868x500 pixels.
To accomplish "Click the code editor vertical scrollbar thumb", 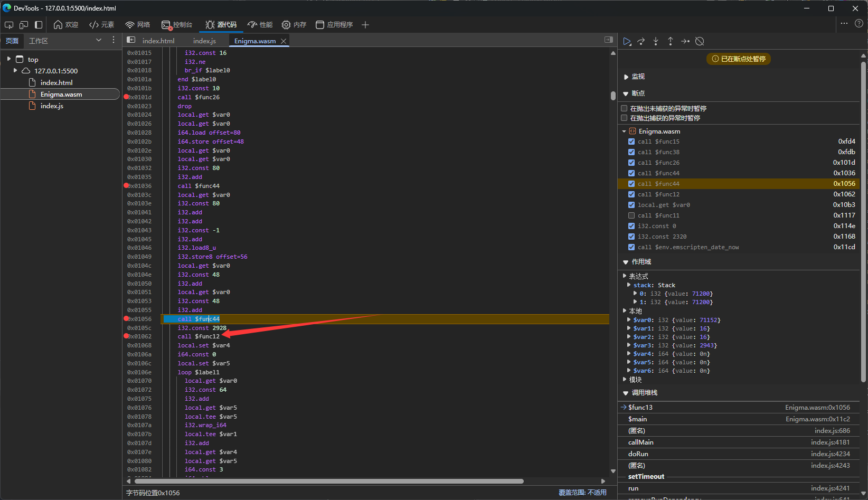I will (613, 96).
